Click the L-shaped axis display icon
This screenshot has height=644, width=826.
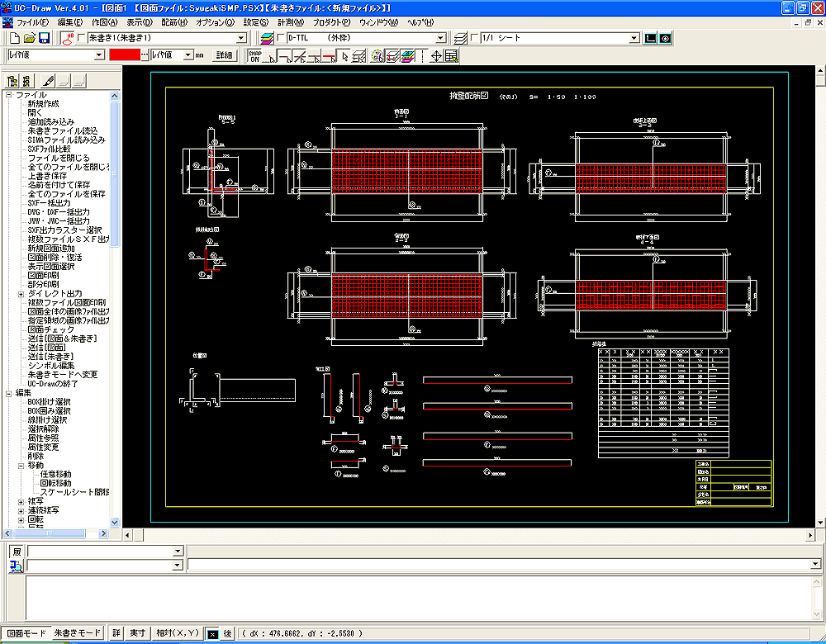coord(651,38)
